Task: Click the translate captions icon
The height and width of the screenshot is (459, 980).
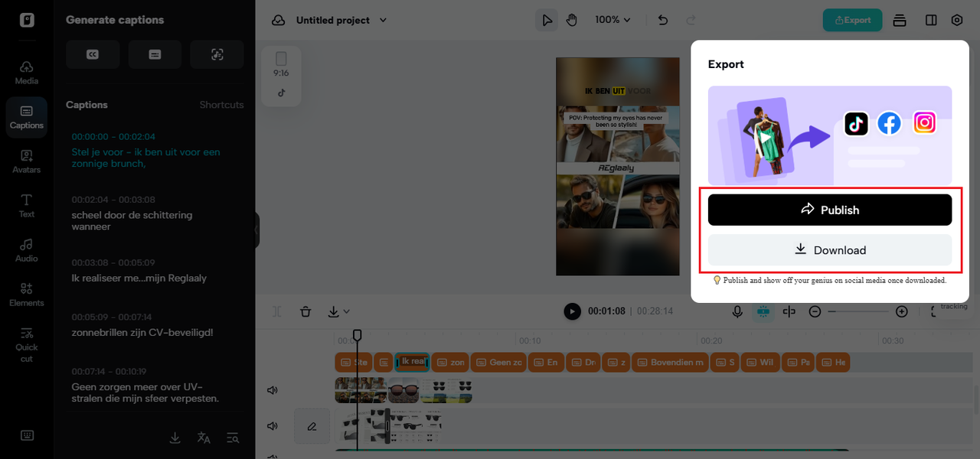Action: (204, 438)
